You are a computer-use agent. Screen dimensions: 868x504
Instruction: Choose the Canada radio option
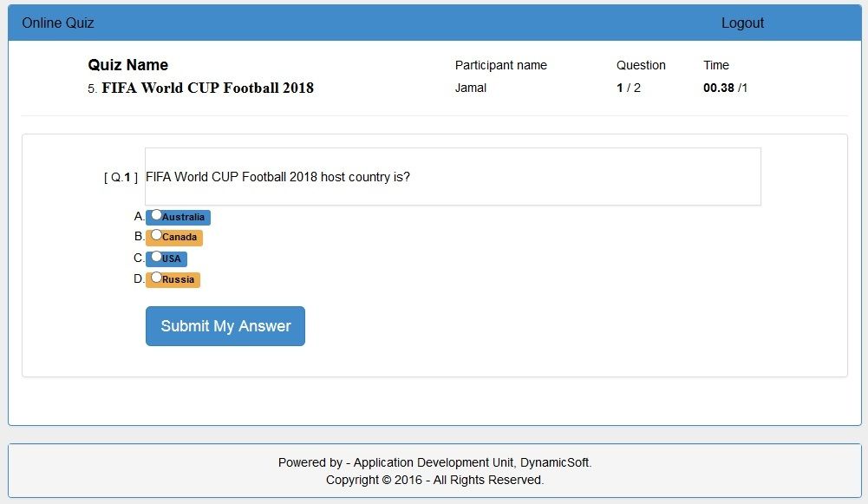coord(156,235)
